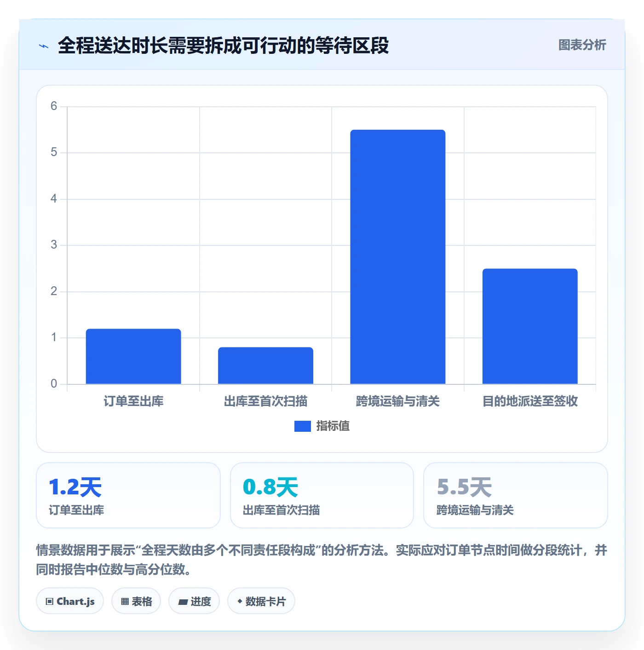Click the 出库至首次扫描 x-axis label
The height and width of the screenshot is (650, 644).
click(265, 401)
